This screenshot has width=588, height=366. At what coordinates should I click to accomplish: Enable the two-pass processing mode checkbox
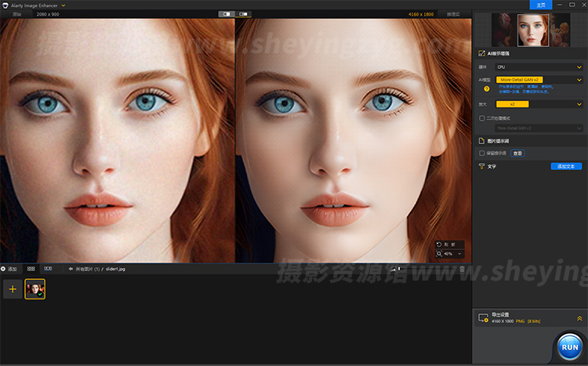pyautogui.click(x=482, y=118)
